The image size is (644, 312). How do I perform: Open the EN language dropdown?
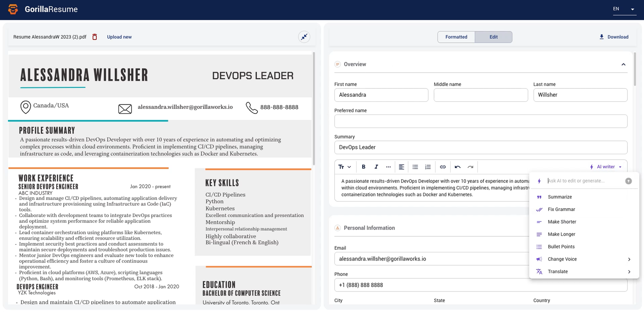click(624, 9)
